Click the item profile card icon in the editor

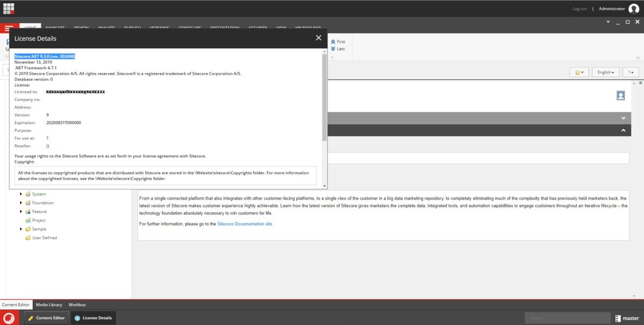pos(620,95)
